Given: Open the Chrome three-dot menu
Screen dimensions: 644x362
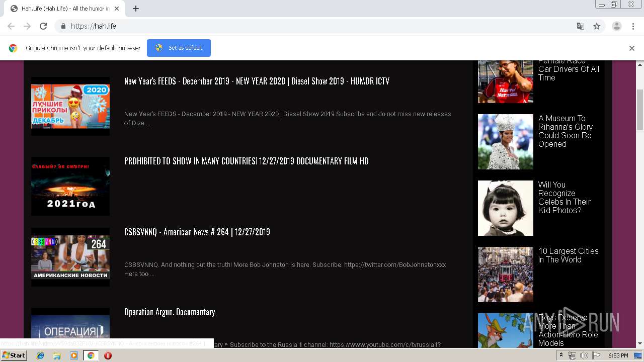Looking at the screenshot, I should click(x=633, y=26).
